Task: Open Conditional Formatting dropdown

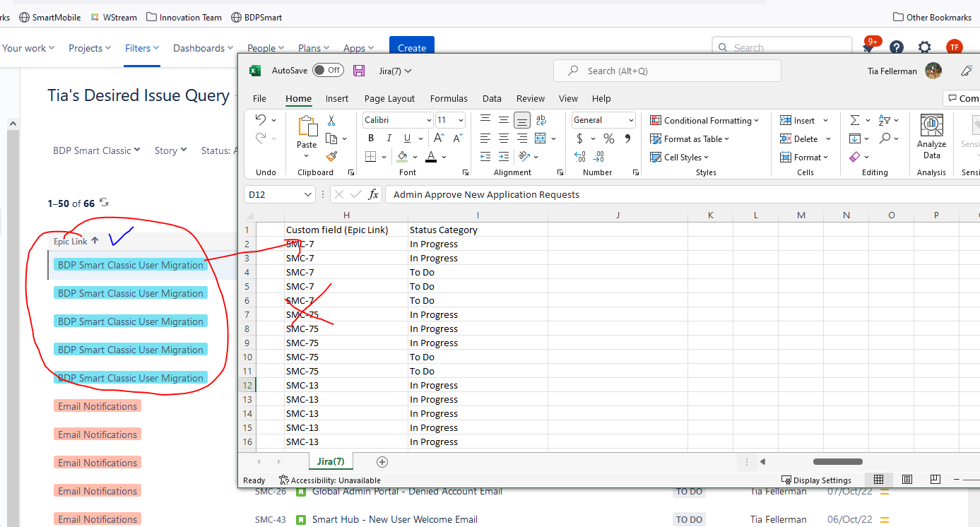Action: pos(704,120)
